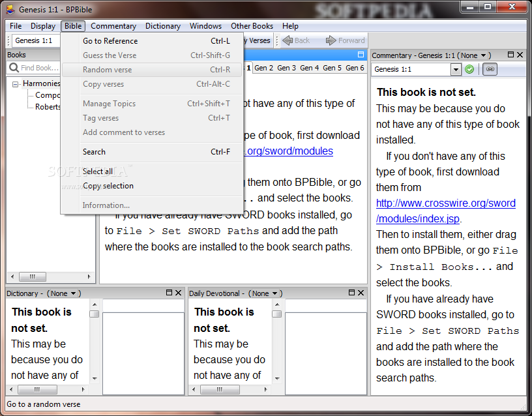The image size is (532, 416).
Task: Open the File menu
Action: 16,26
